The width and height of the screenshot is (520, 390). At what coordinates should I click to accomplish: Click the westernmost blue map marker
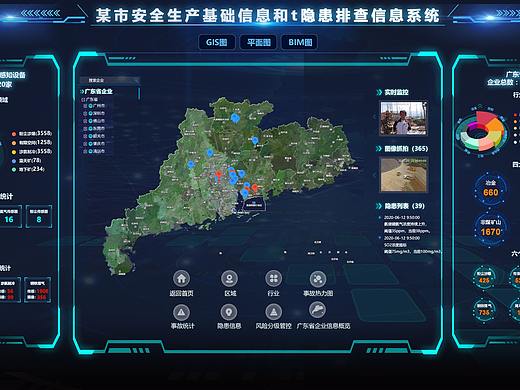tap(191, 164)
